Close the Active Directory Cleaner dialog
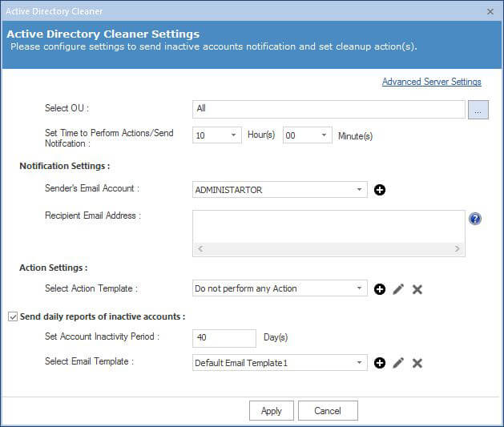The height and width of the screenshot is (427, 504). tap(490, 11)
